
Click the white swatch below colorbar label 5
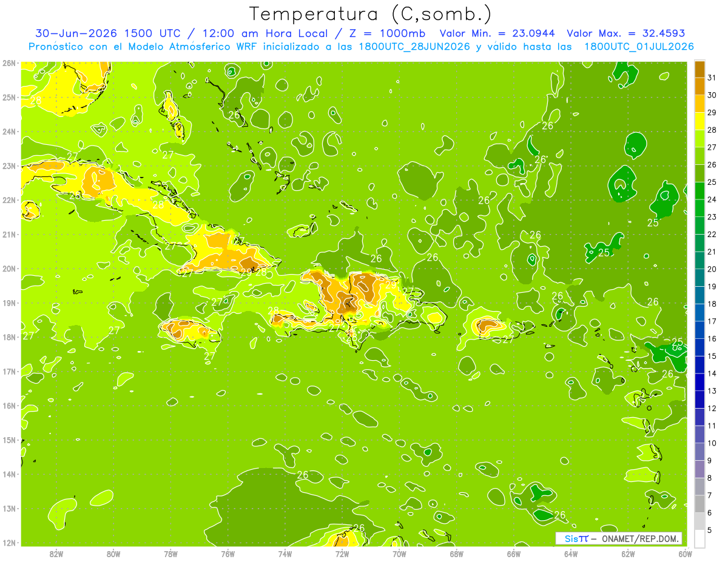(x=699, y=538)
